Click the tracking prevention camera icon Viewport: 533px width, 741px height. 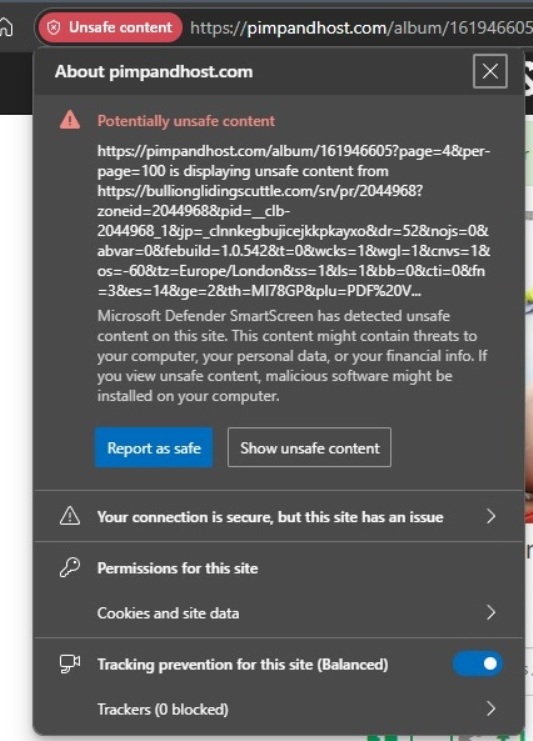coord(70,663)
